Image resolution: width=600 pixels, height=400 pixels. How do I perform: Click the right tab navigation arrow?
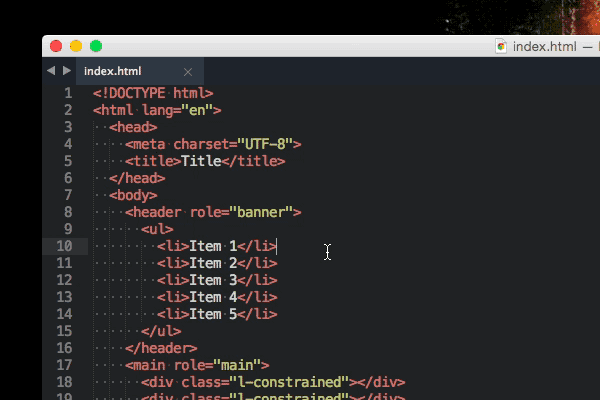(x=66, y=71)
